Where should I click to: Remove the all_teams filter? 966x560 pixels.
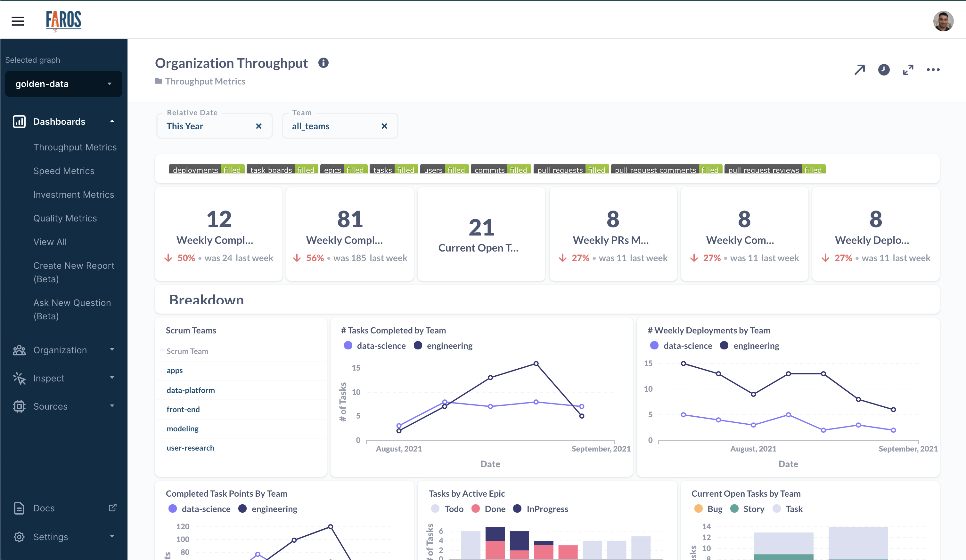tap(384, 126)
